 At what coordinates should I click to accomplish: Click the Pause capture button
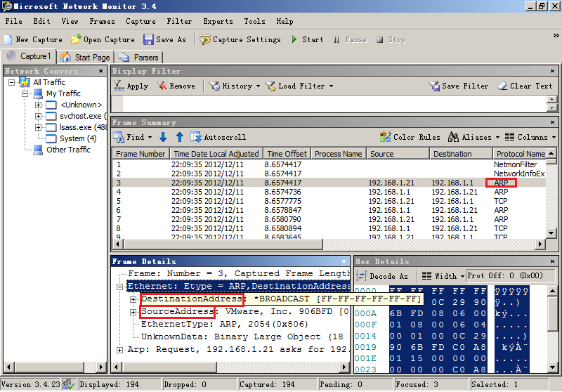pyautogui.click(x=350, y=39)
